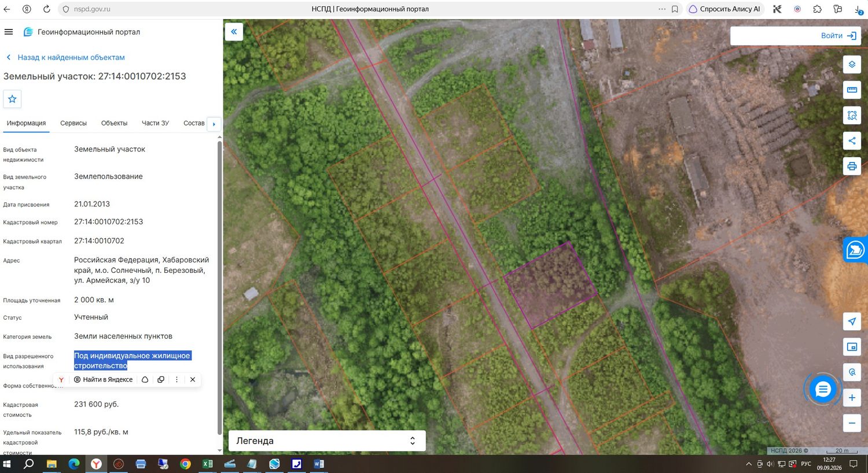Viewport: 868px width, 473px height.
Task: Open browser extensions puzzle icon
Action: (817, 9)
